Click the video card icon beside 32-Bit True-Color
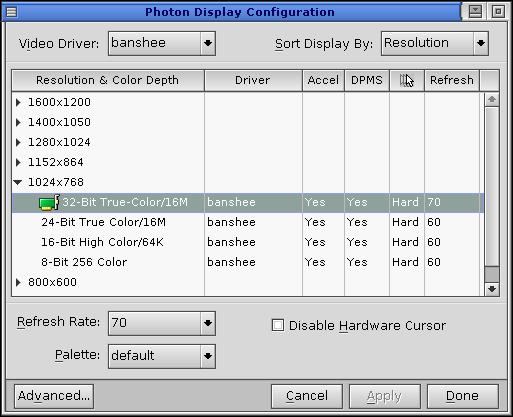 49,202
